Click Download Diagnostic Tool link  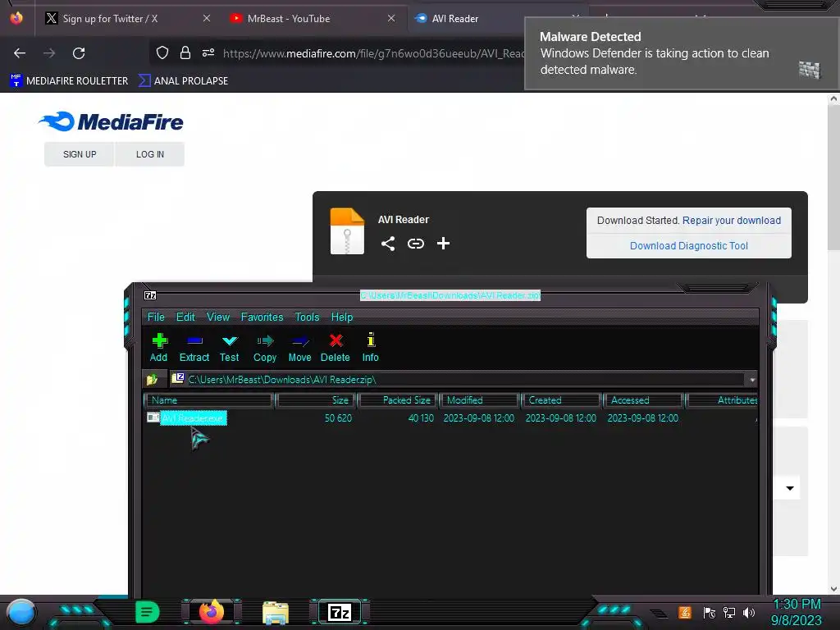pos(689,246)
